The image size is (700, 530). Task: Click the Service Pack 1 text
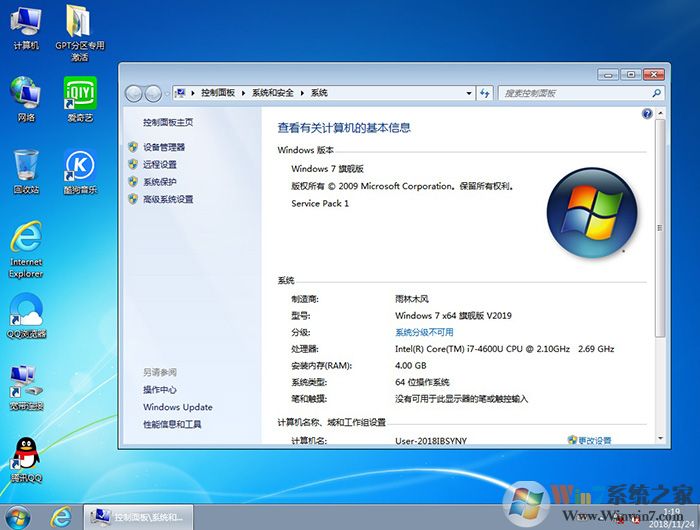(x=320, y=204)
